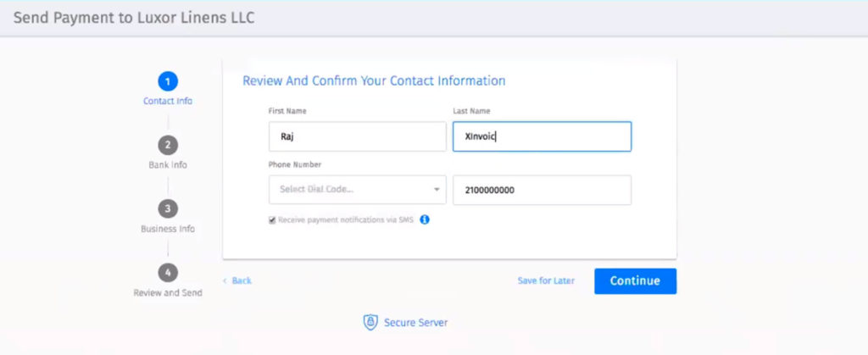The height and width of the screenshot is (355, 868).
Task: Click the SMS notifications info icon
Action: point(425,219)
